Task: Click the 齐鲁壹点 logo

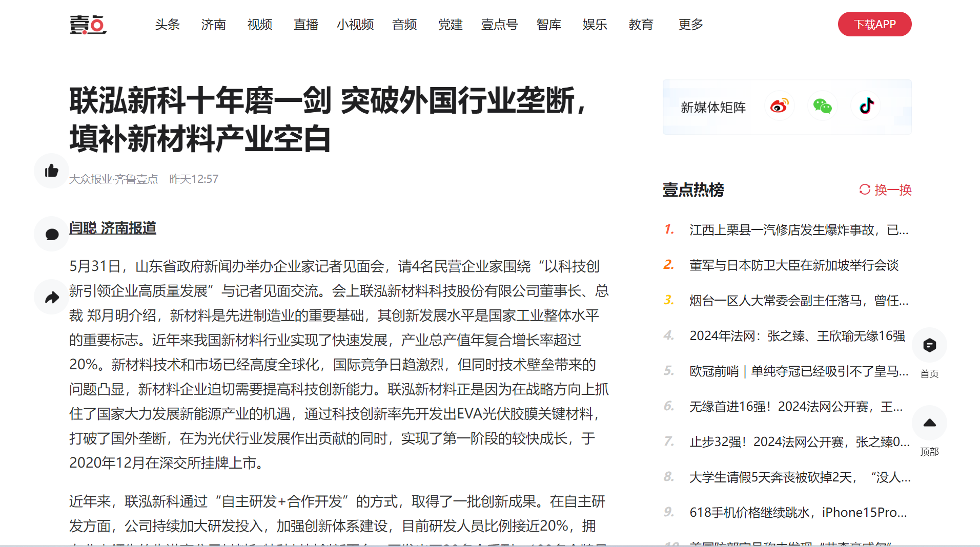Action: [88, 25]
